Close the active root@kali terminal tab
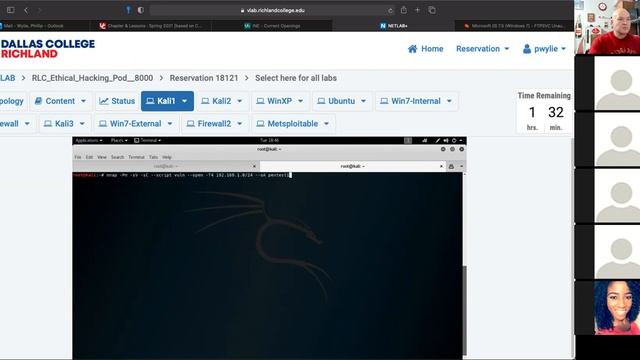 tap(441, 166)
